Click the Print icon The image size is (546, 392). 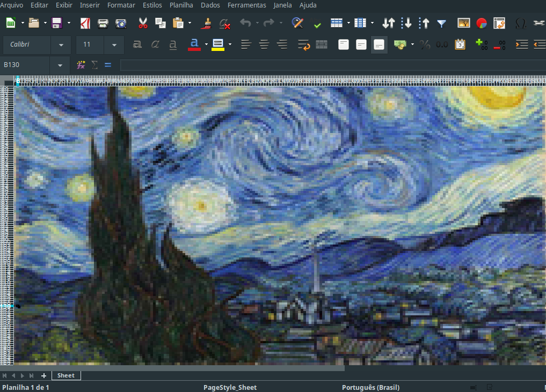(x=103, y=23)
